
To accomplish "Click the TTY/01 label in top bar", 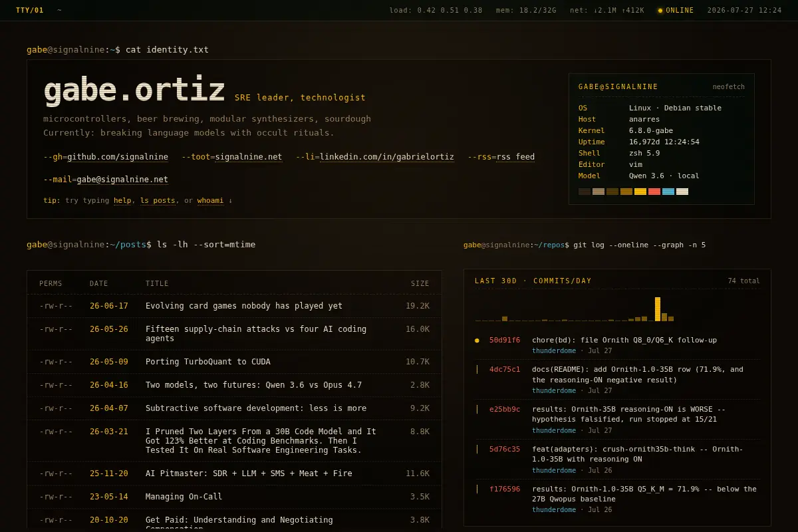I will [30, 11].
